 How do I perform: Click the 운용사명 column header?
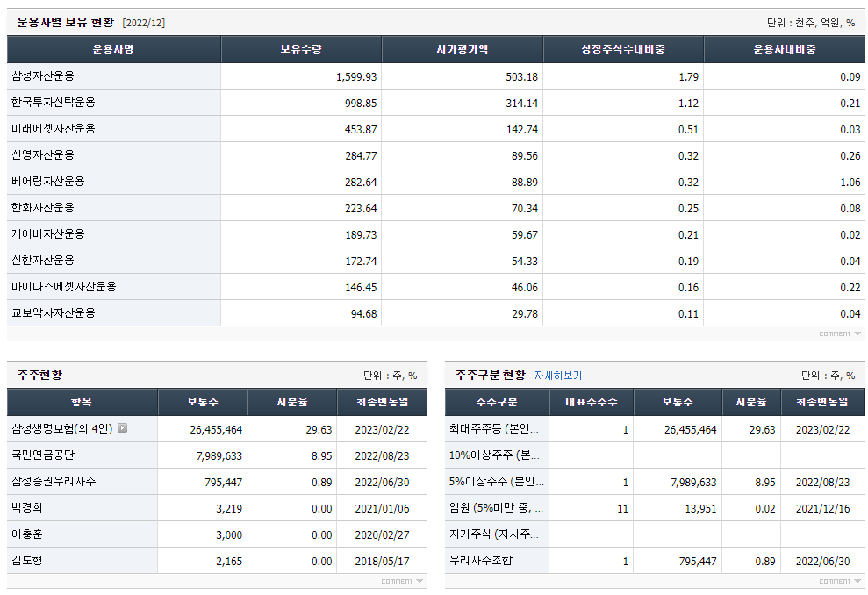point(113,49)
